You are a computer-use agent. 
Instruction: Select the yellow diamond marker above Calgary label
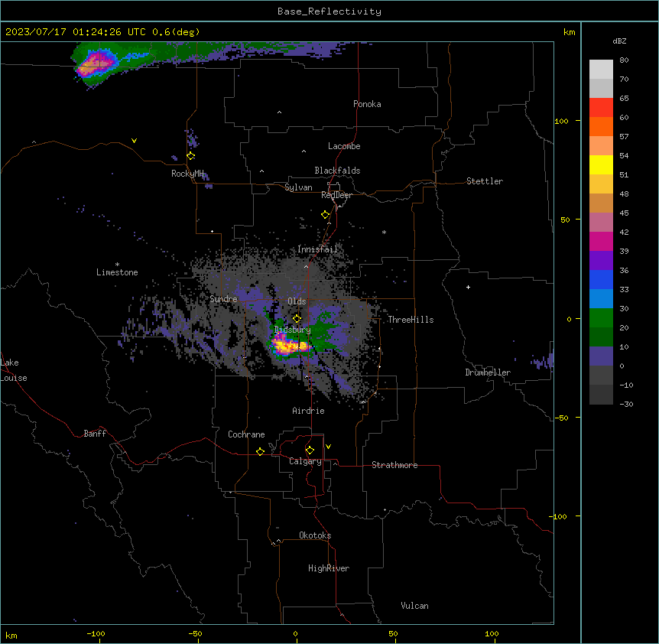click(x=310, y=450)
